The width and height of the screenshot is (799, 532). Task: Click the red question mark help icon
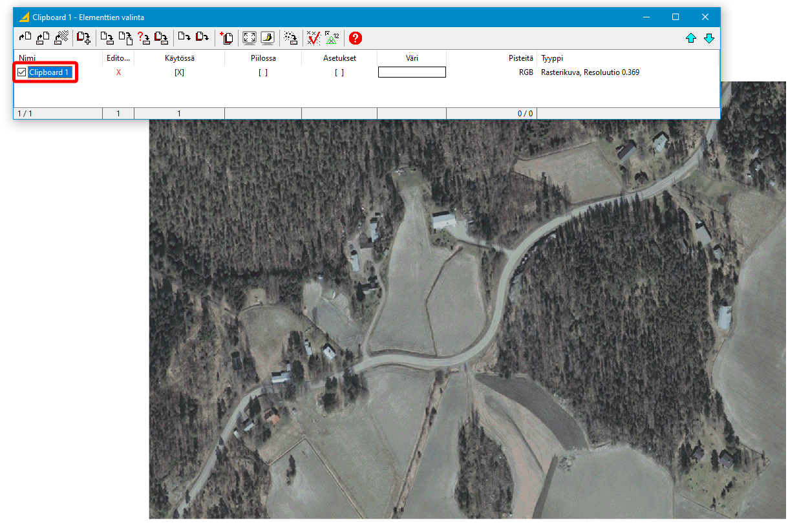356,38
